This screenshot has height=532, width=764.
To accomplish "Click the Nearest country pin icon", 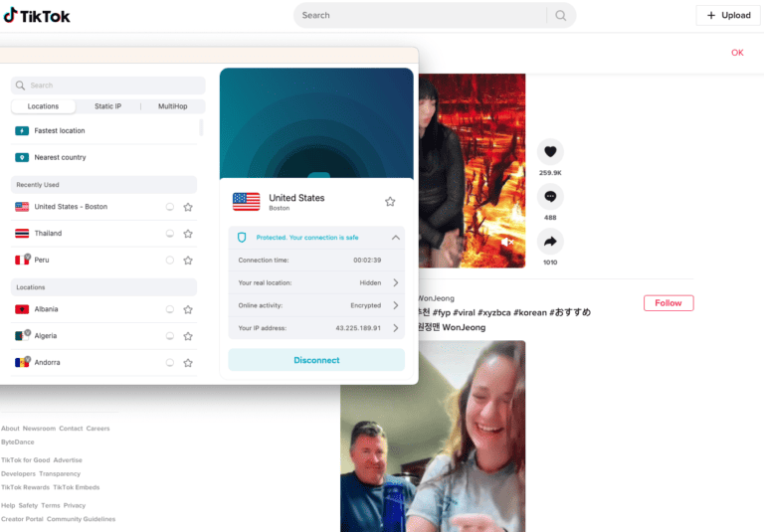I will [x=22, y=157].
